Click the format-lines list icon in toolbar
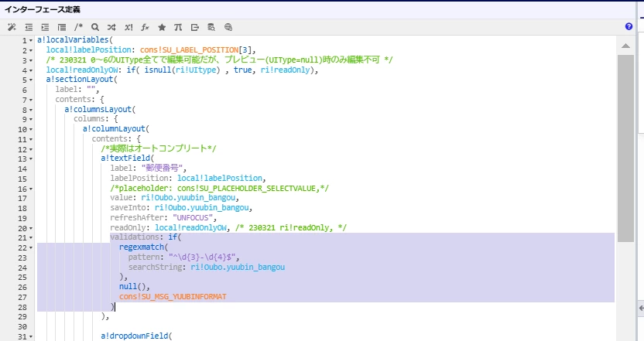 click(62, 27)
